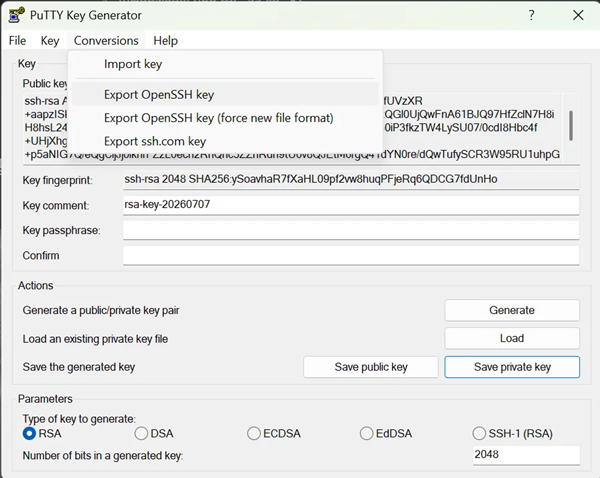Focus the Key passphrase field
This screenshot has width=600, height=478.
point(351,230)
